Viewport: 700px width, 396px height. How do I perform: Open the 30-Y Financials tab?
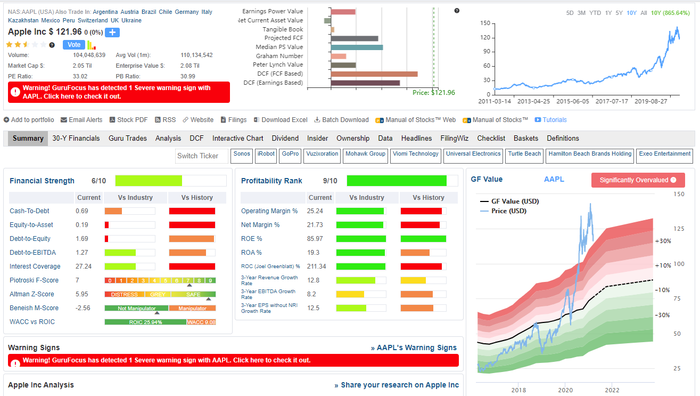76,138
